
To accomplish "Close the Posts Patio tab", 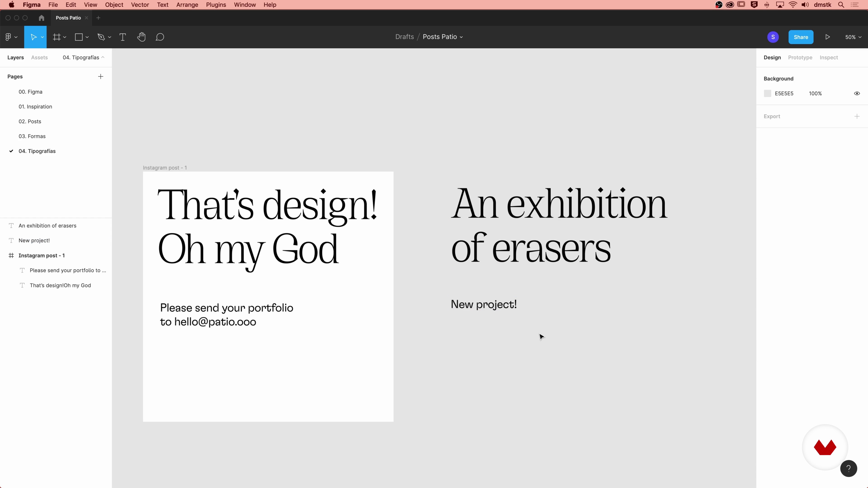I will click(x=87, y=18).
